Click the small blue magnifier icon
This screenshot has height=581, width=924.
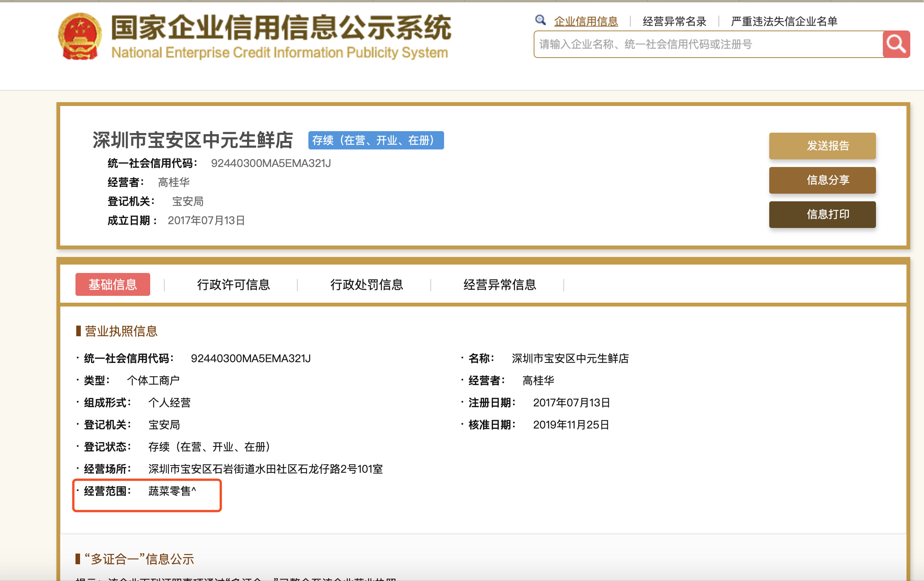pos(540,20)
